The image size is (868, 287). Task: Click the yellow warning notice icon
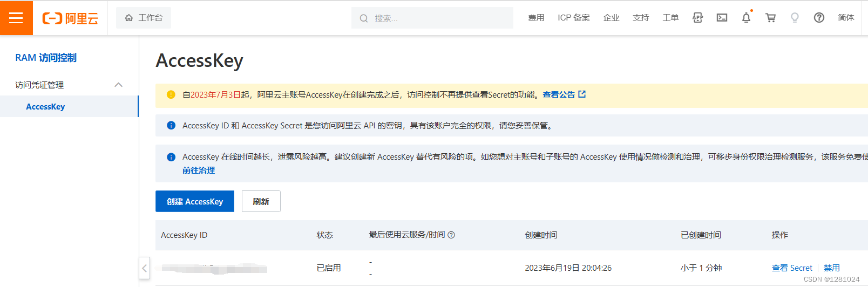171,94
